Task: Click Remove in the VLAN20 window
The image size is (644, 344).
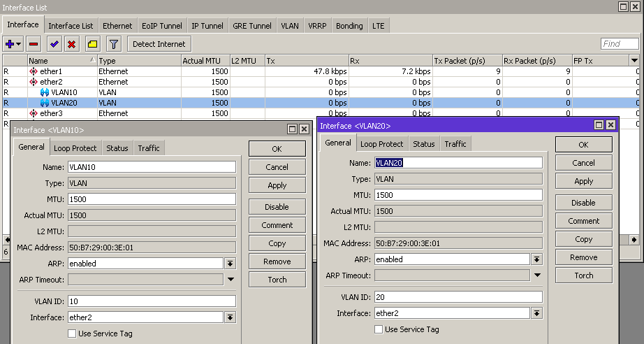Action: tap(584, 257)
